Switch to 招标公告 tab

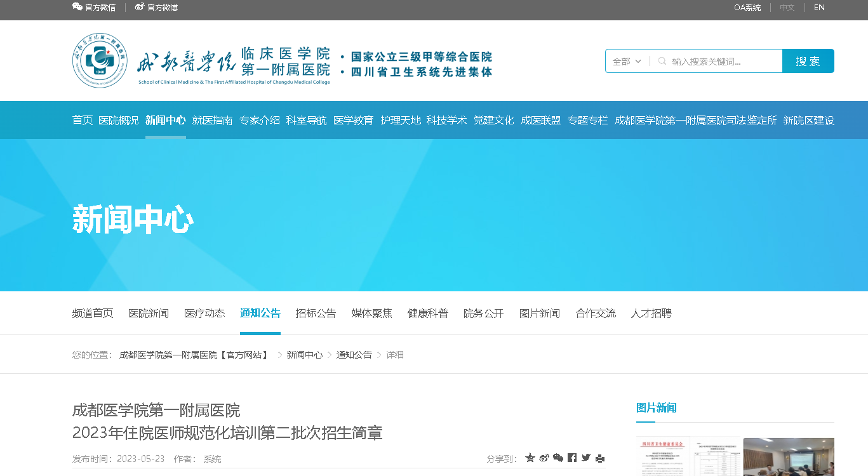[316, 314]
